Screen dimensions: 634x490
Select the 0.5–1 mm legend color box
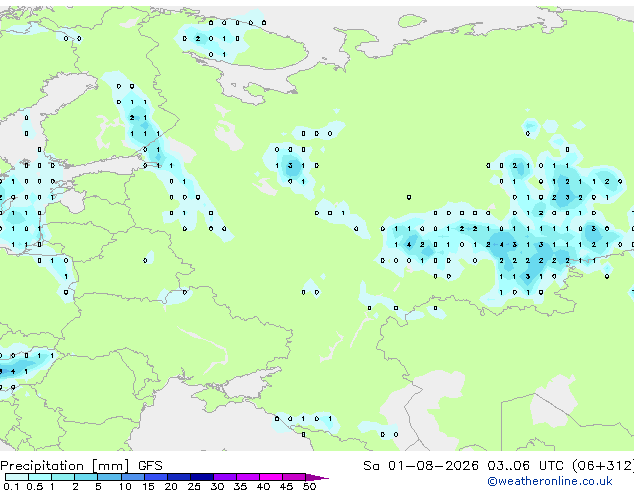(40, 477)
